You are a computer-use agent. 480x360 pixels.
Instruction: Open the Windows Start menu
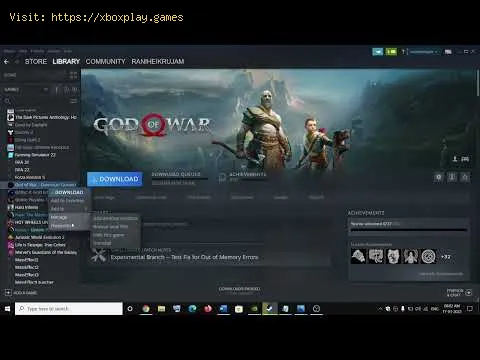(7, 309)
